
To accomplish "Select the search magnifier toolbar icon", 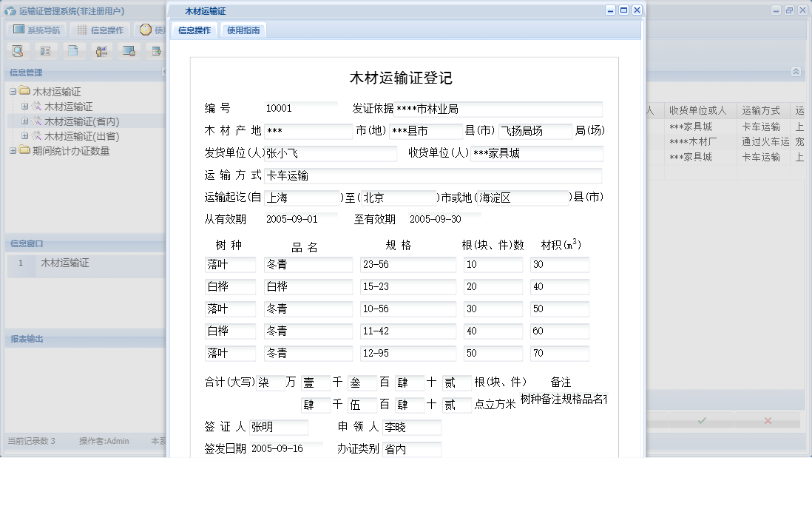I will (18, 51).
